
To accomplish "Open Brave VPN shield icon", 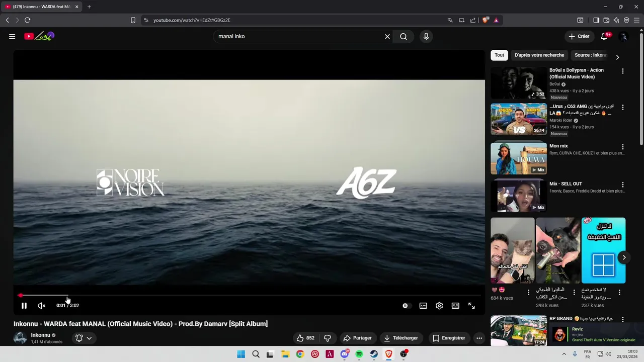I will coord(626,20).
